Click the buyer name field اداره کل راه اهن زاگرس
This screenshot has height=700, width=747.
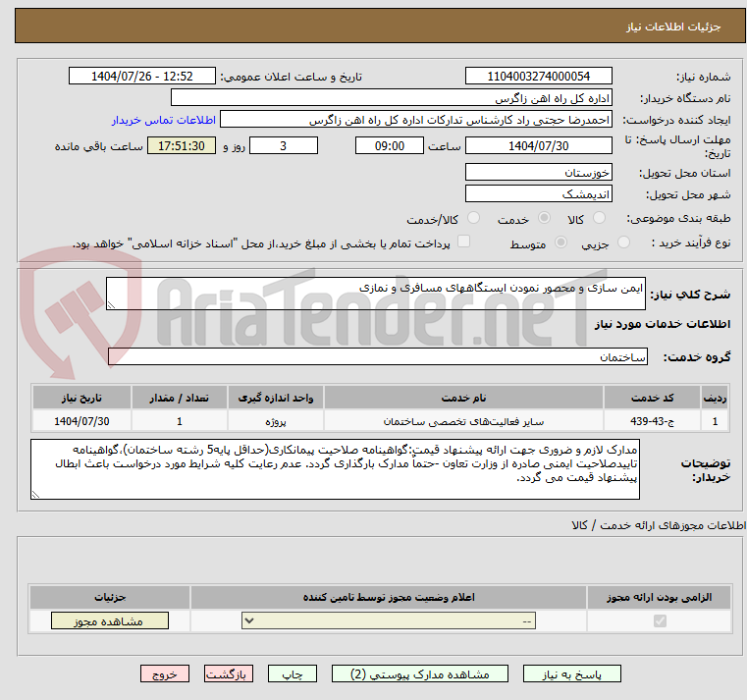[x=391, y=98]
